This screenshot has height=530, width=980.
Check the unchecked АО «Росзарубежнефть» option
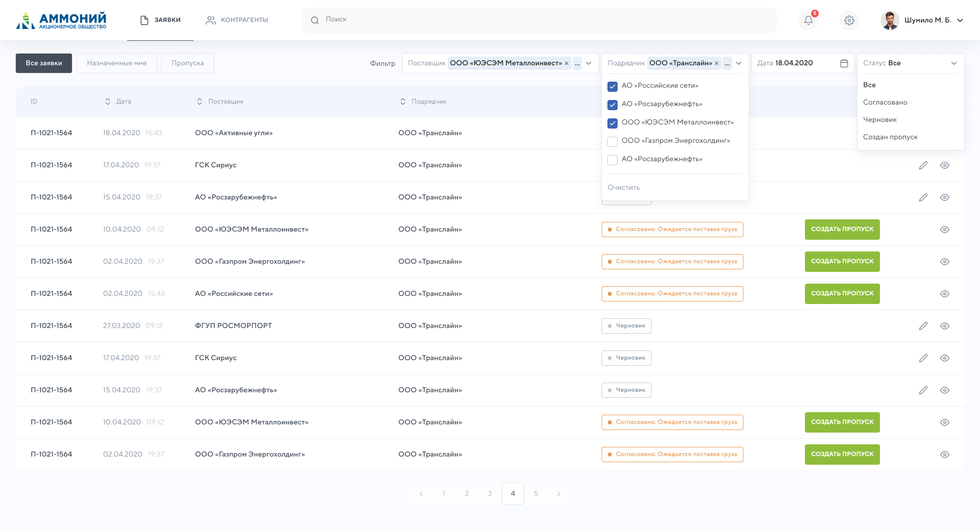pyautogui.click(x=612, y=160)
